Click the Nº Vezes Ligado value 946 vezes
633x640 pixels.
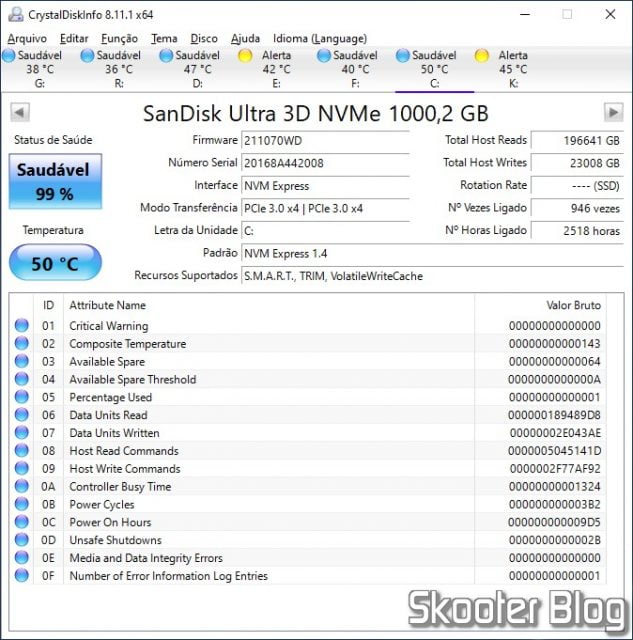[x=577, y=209]
